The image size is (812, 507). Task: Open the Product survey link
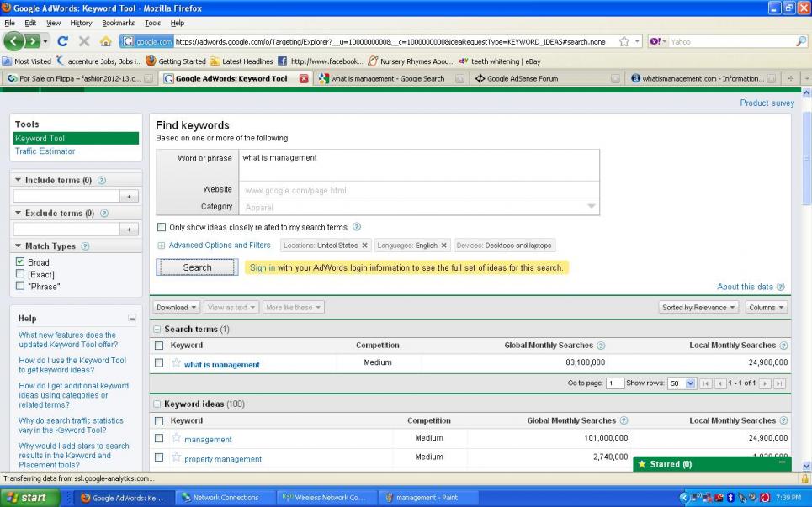767,103
